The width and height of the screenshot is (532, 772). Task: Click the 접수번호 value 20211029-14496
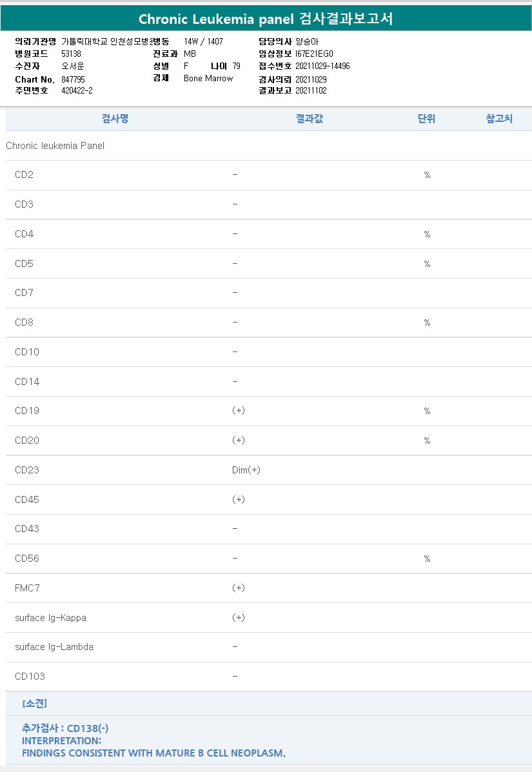point(322,66)
